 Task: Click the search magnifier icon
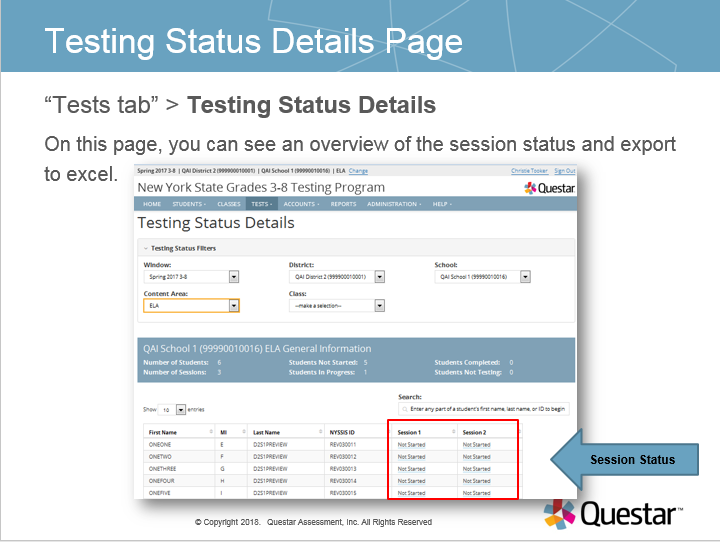pos(405,409)
